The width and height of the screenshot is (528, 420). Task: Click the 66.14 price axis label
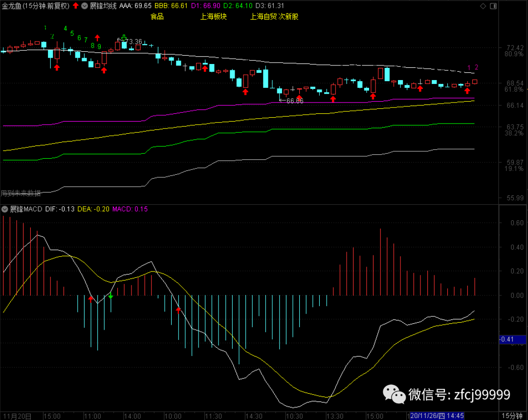[515, 105]
